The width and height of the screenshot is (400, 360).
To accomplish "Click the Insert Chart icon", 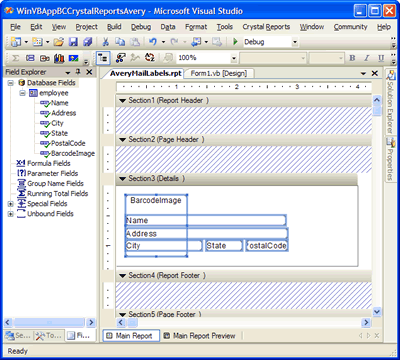I will (59, 58).
